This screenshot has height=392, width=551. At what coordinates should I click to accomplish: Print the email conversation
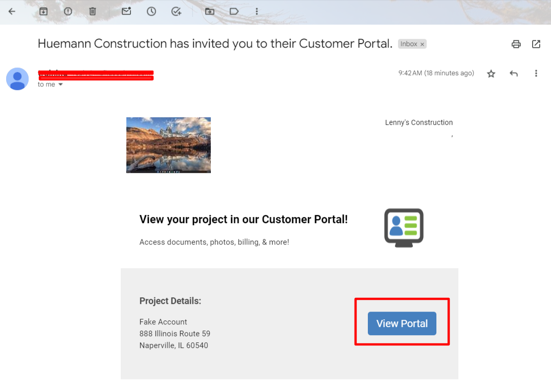click(x=516, y=44)
